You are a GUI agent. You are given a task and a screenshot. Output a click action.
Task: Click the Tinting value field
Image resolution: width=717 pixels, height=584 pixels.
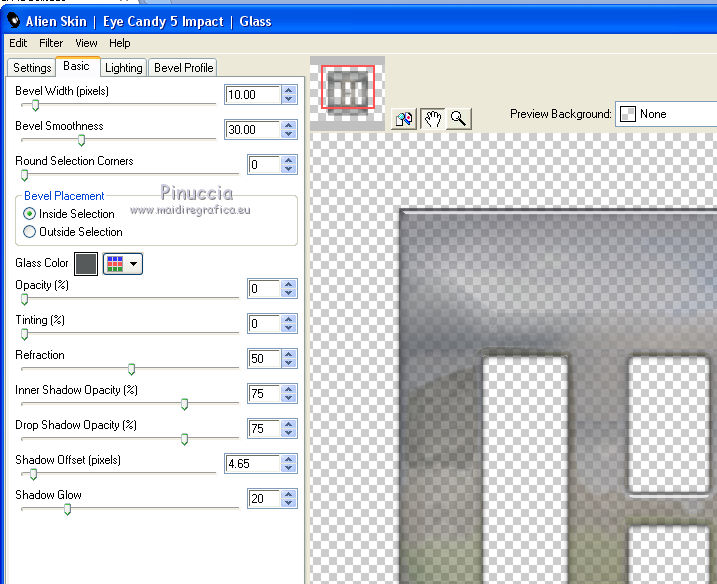(x=264, y=324)
